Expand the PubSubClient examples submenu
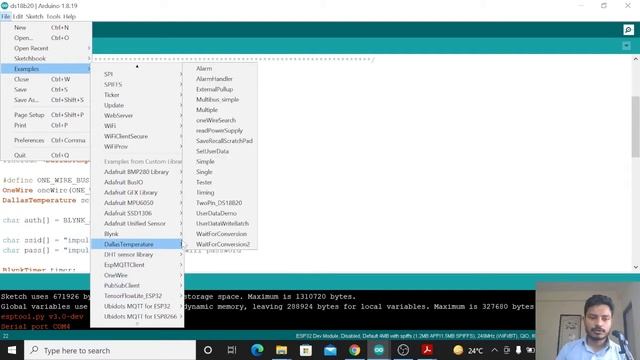640x360 pixels. tap(137, 285)
